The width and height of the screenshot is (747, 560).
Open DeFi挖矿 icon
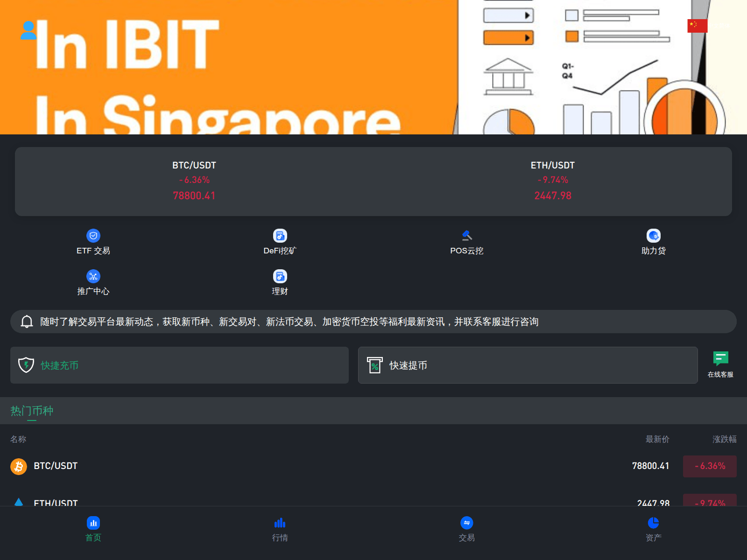280,236
